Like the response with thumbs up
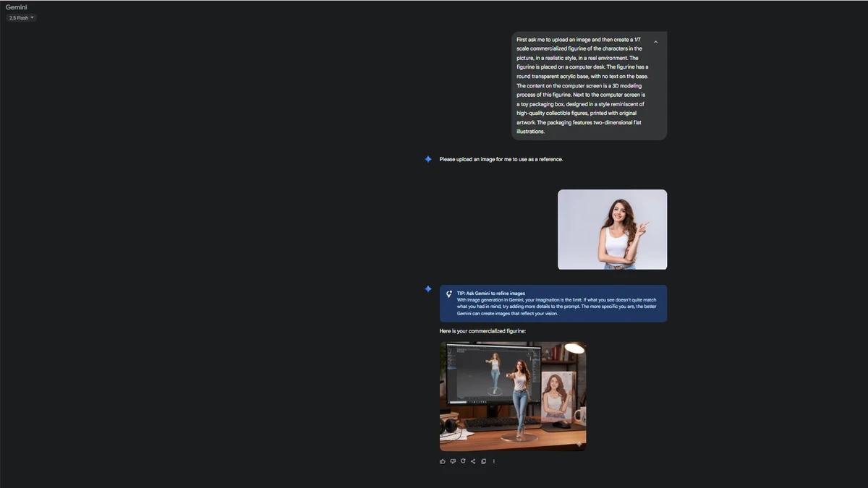 (443, 461)
